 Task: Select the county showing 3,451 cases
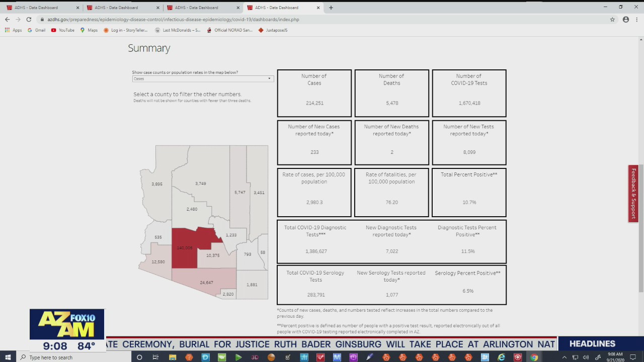[259, 192]
